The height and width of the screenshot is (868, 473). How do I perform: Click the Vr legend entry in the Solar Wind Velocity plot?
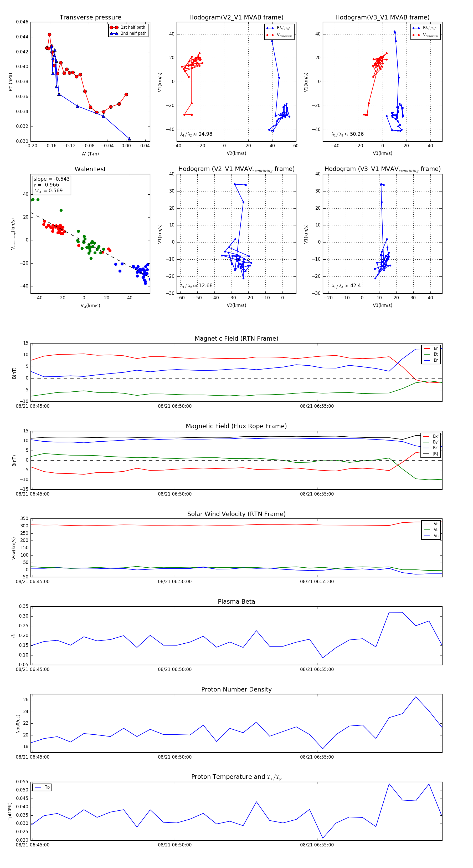tap(431, 524)
